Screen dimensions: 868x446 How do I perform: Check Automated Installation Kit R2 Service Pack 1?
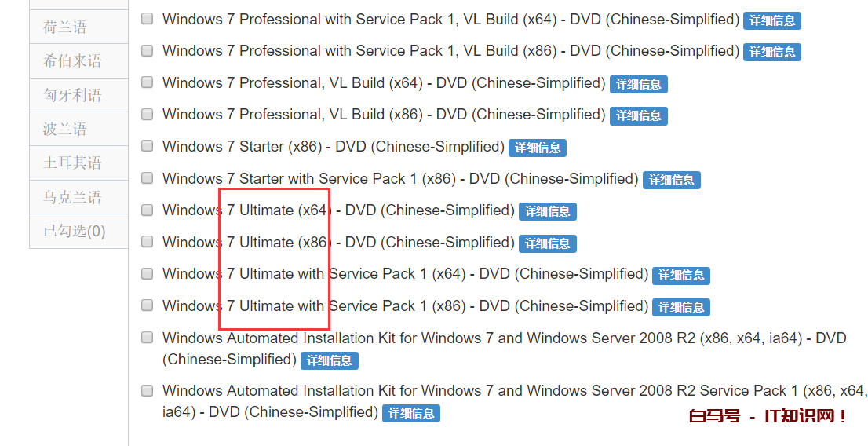tap(147, 390)
